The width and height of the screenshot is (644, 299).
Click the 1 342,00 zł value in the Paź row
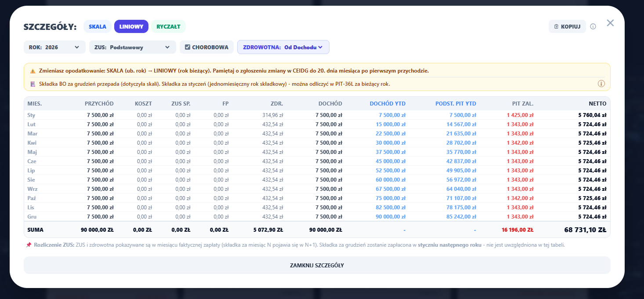click(519, 198)
